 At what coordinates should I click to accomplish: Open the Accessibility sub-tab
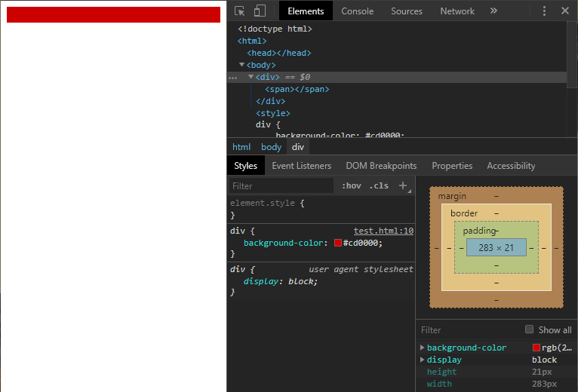[x=511, y=166]
